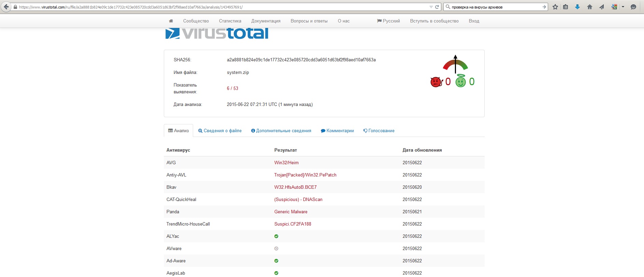The height and width of the screenshot is (277, 644).
Task: Switch to Сведения о файле tab
Action: click(220, 130)
